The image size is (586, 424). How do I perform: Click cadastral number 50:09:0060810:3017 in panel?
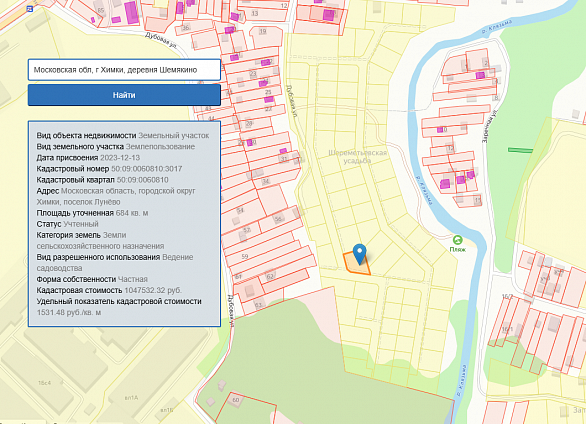pyautogui.click(x=146, y=169)
